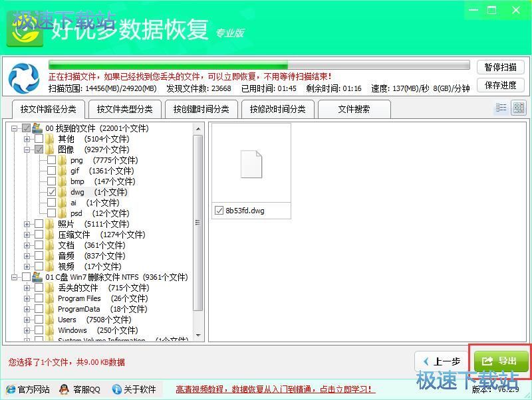532x400 pixels.
Task: Expand the 其他 folder node
Action: [x=27, y=139]
